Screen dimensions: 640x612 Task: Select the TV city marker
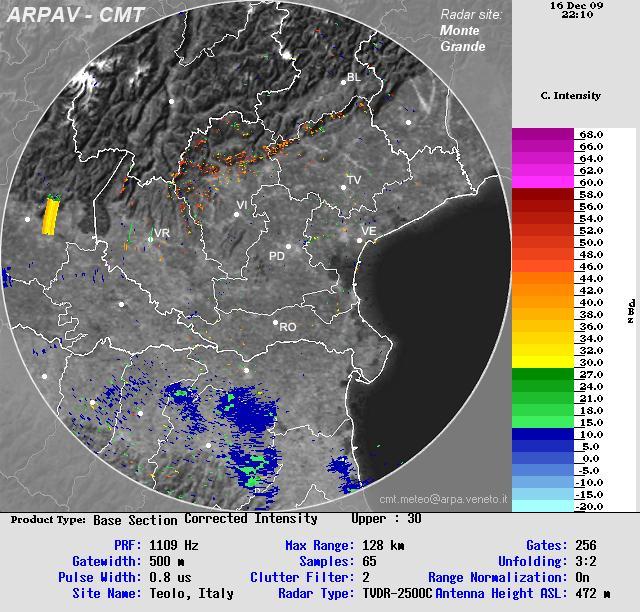pyautogui.click(x=343, y=187)
